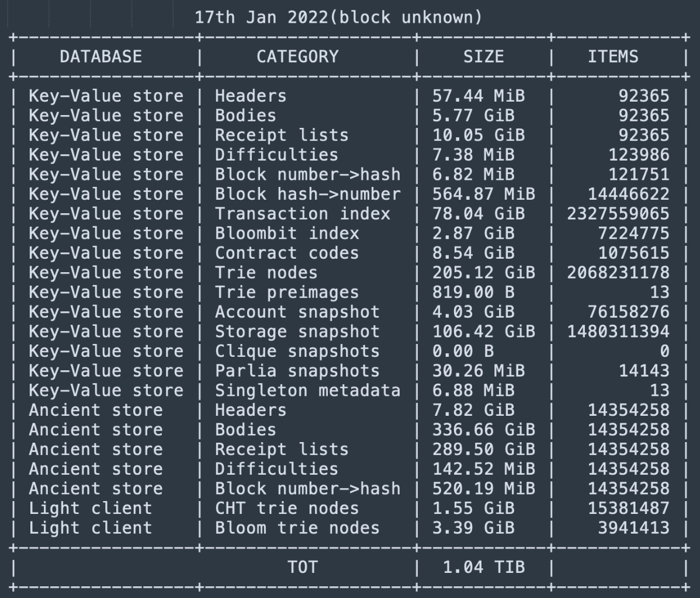Viewport: 700px width, 598px height.
Task: Click the Trie nodes size 205.12 GiB
Action: tap(483, 273)
